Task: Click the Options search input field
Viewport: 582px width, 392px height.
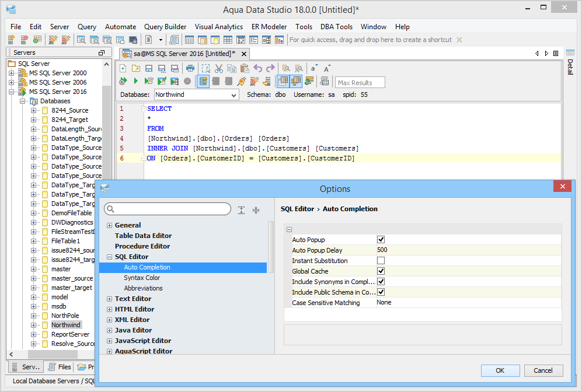Action: 172,209
